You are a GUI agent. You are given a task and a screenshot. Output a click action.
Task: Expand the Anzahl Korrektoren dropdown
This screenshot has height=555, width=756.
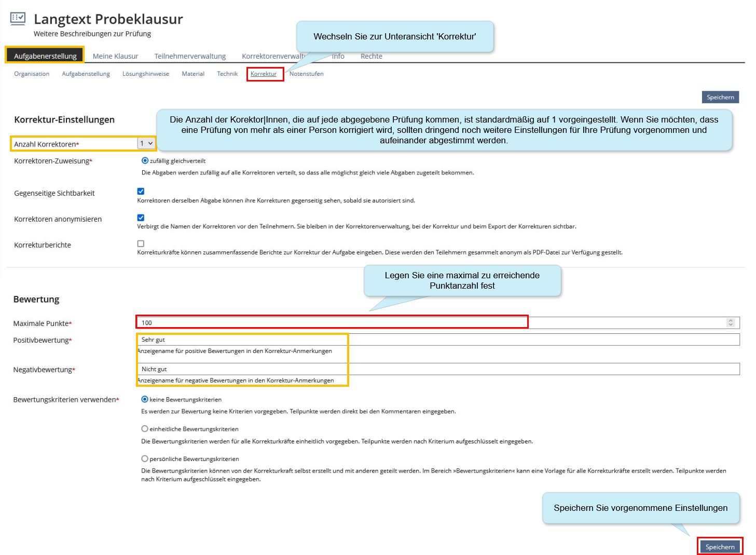pos(146,143)
